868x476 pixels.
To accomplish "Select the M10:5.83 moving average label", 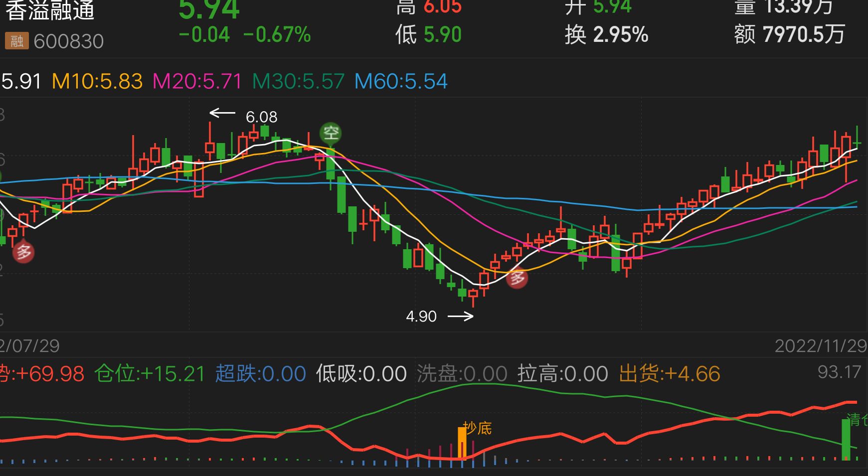I will point(97,81).
